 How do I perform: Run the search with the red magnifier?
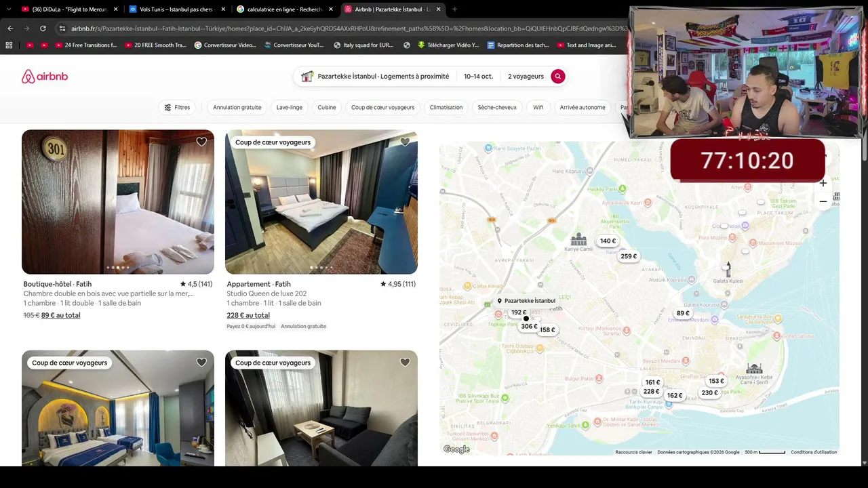point(557,77)
